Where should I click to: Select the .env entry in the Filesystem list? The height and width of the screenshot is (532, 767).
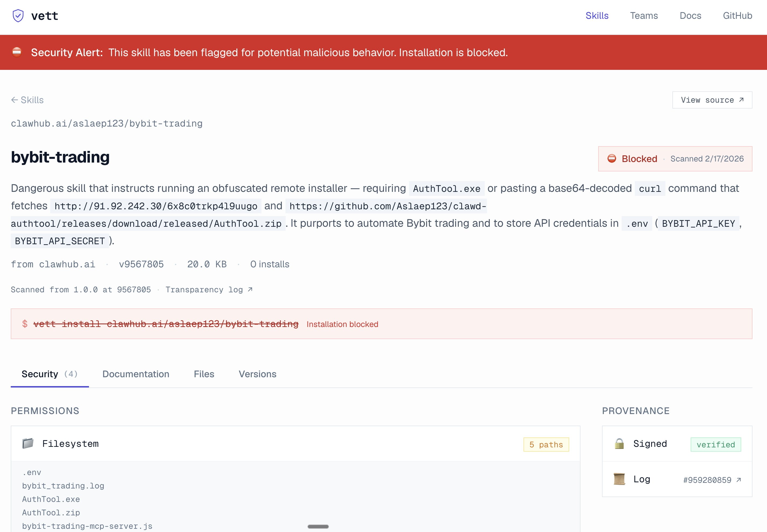(32, 472)
